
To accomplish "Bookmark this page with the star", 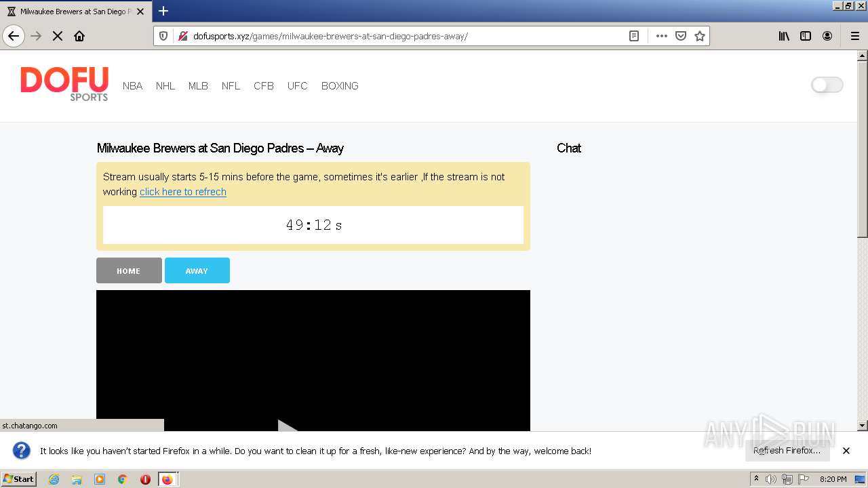I will click(x=700, y=36).
